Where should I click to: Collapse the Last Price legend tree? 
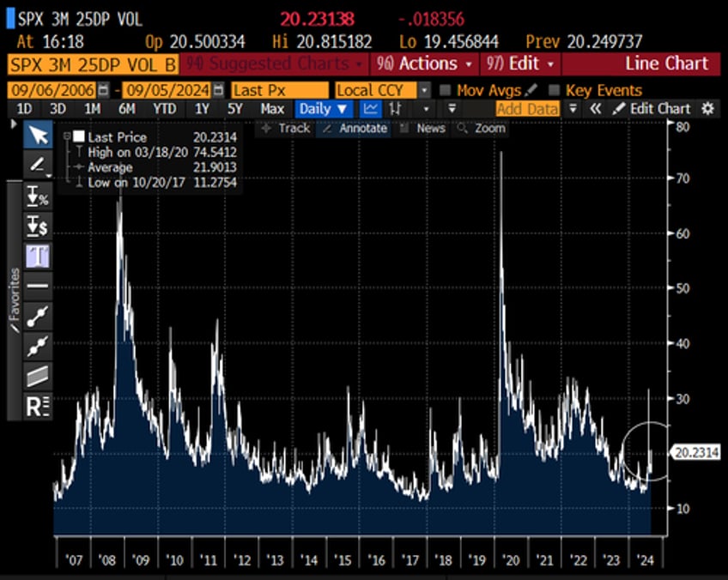tap(67, 136)
